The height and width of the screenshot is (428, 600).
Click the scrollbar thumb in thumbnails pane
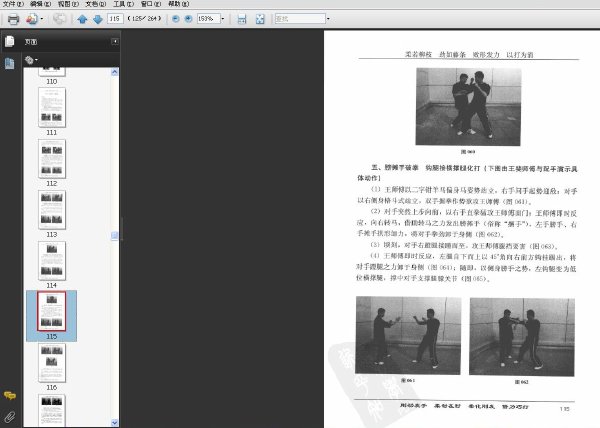click(114, 236)
